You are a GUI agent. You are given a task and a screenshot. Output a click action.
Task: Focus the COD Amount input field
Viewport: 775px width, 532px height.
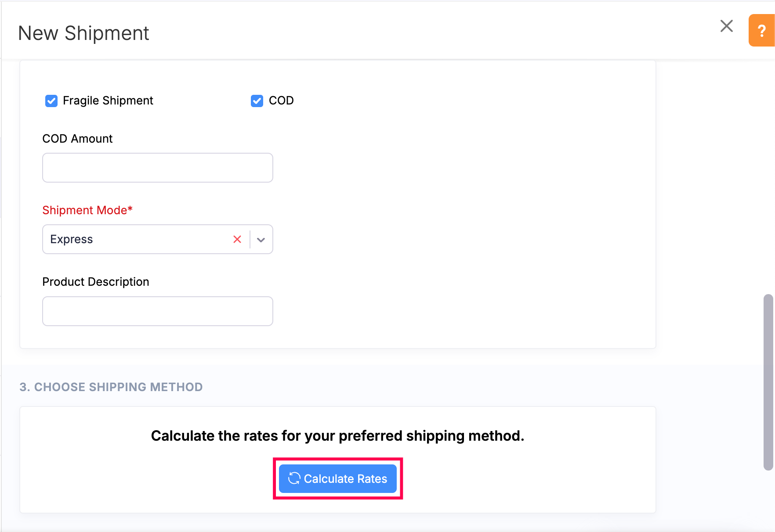tap(157, 168)
